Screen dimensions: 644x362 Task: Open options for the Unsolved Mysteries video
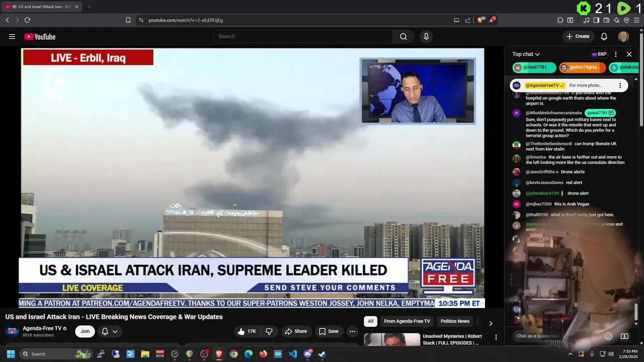(496, 337)
